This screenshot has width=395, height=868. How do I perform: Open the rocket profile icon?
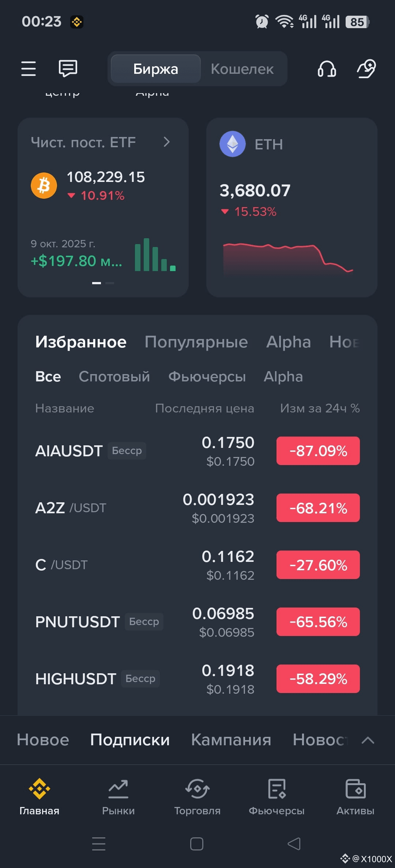[x=366, y=69]
